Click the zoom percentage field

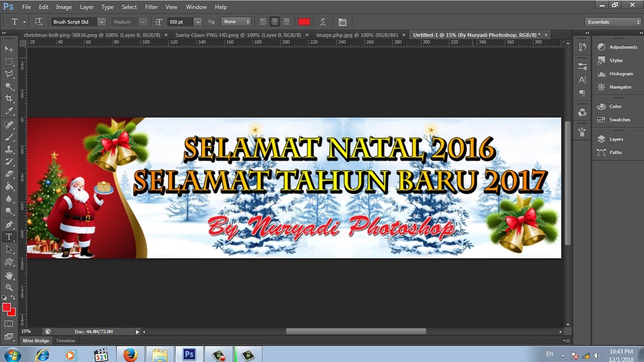click(29, 332)
